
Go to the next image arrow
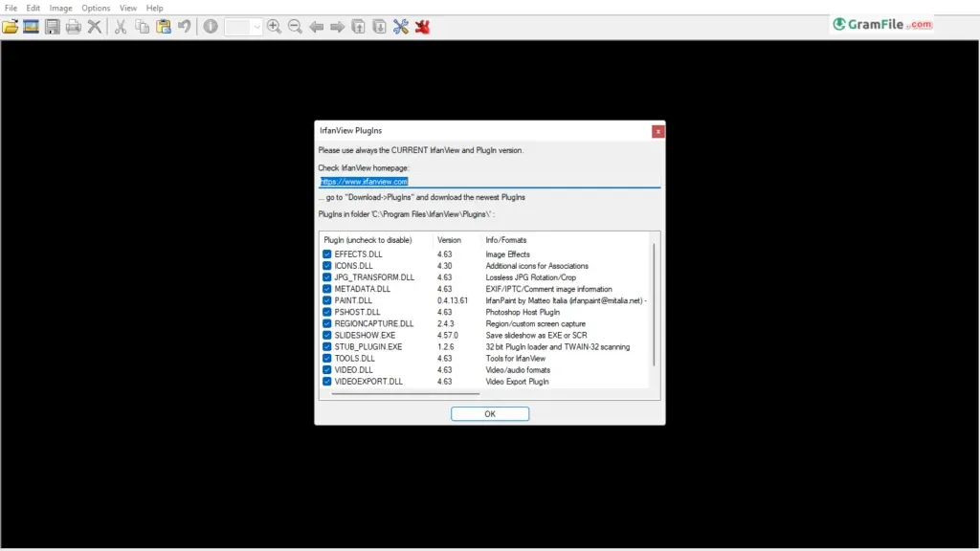(x=338, y=27)
